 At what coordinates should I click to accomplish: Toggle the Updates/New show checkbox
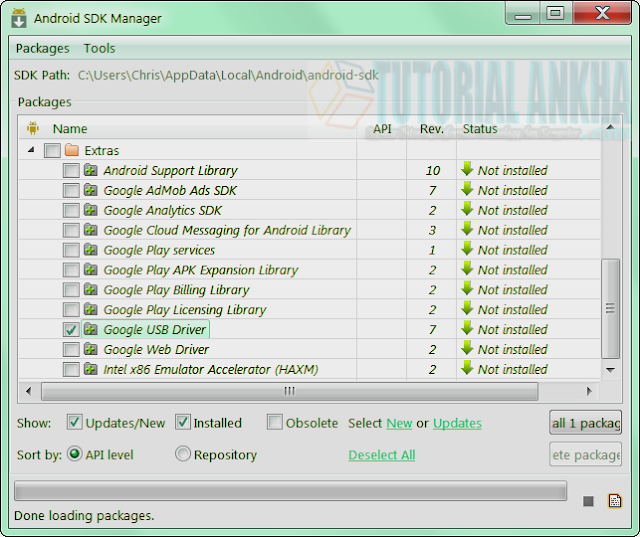click(x=74, y=422)
